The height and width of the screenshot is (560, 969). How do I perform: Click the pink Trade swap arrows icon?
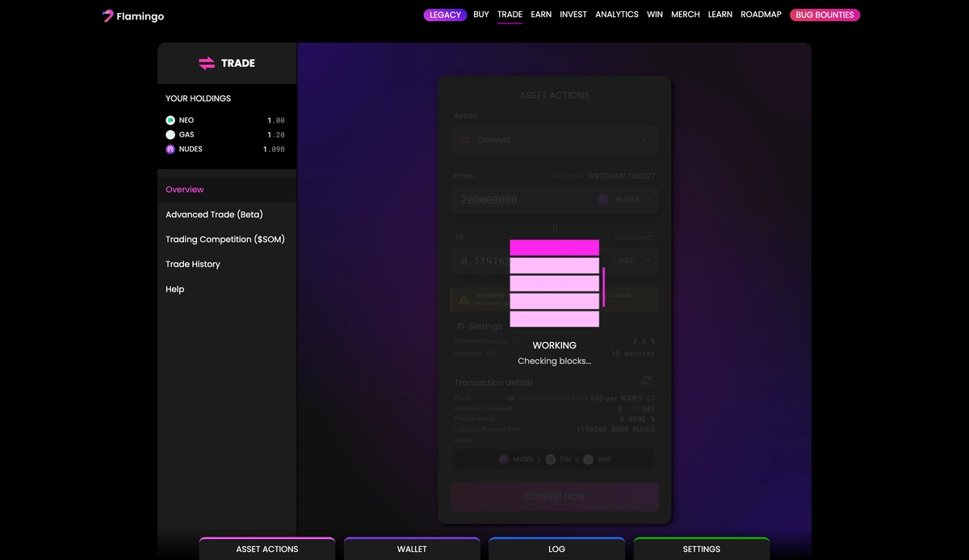coord(207,63)
